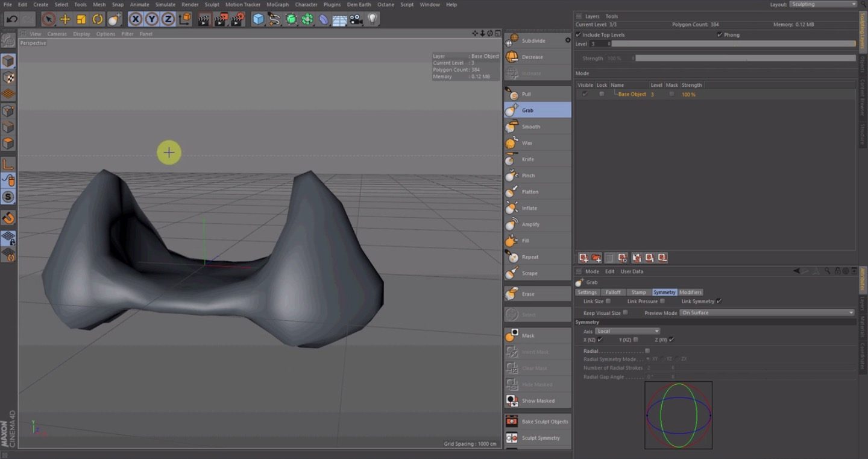Click Sculpt Symmetry button

[x=538, y=438]
